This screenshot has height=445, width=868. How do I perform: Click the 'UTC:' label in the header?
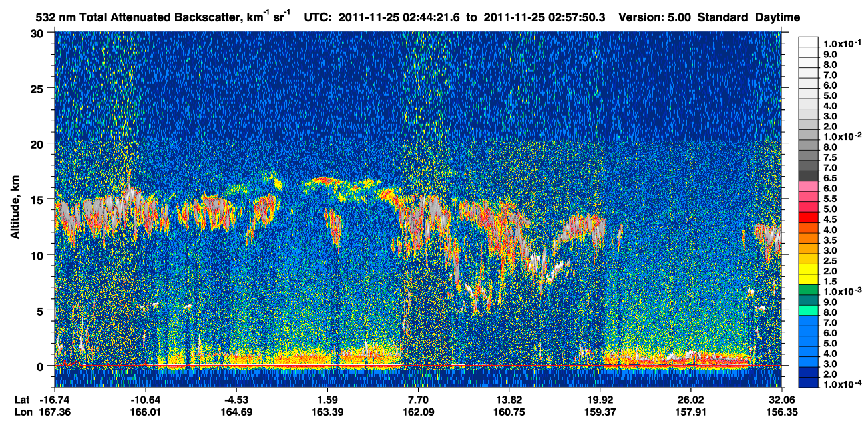coord(318,17)
